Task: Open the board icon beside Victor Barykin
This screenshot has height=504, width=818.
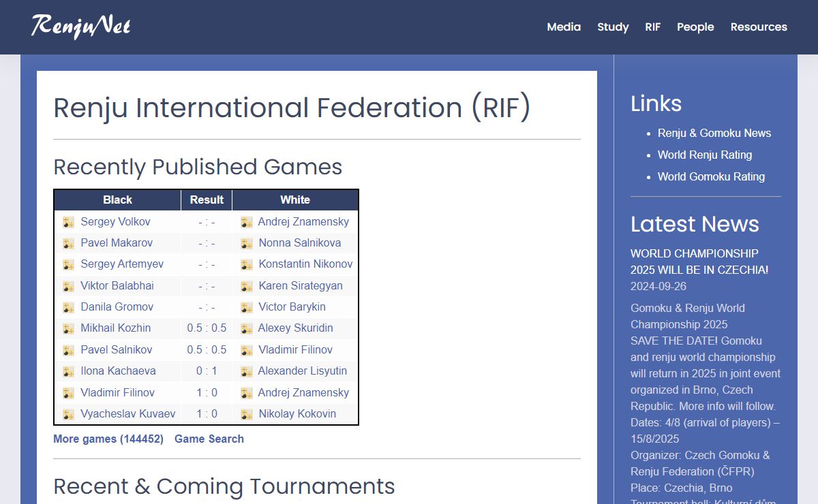Action: point(247,307)
